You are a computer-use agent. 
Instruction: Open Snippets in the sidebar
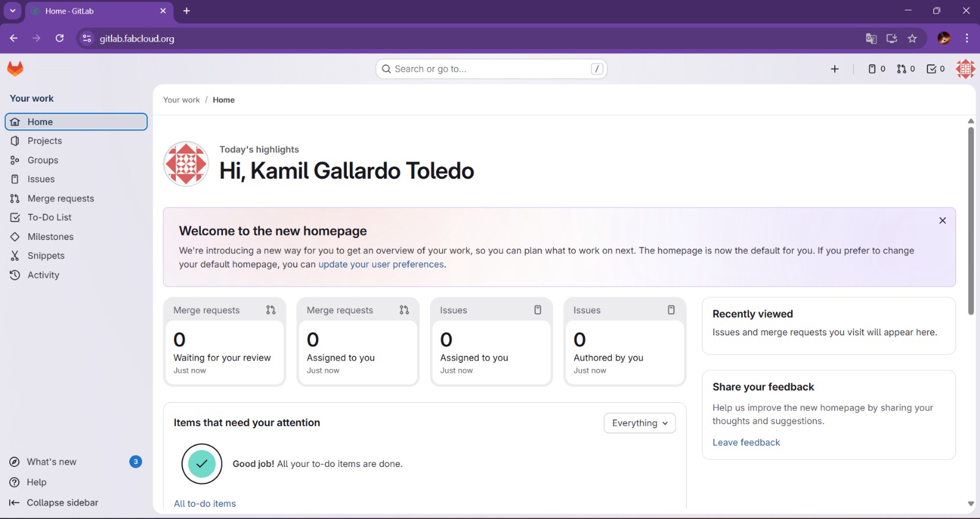click(46, 256)
